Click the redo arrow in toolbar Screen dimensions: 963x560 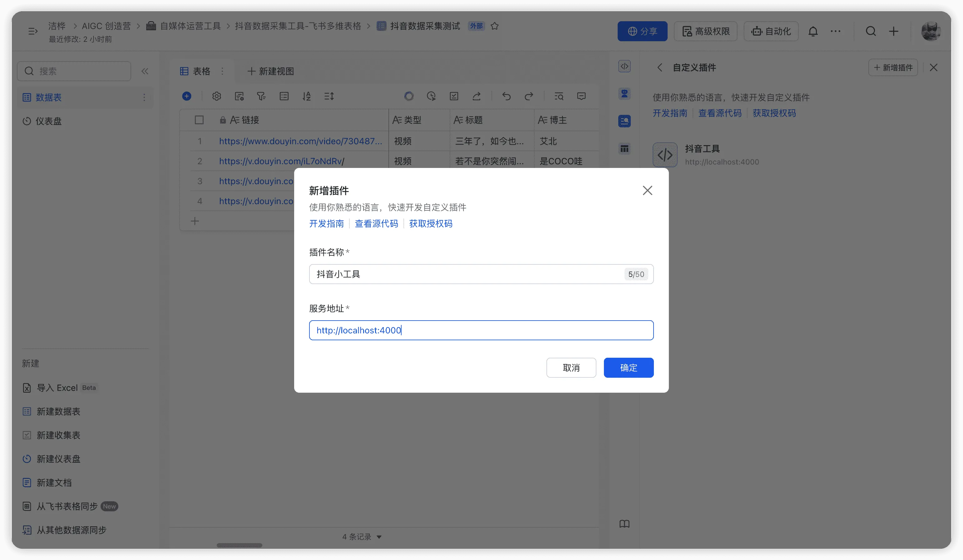click(529, 96)
